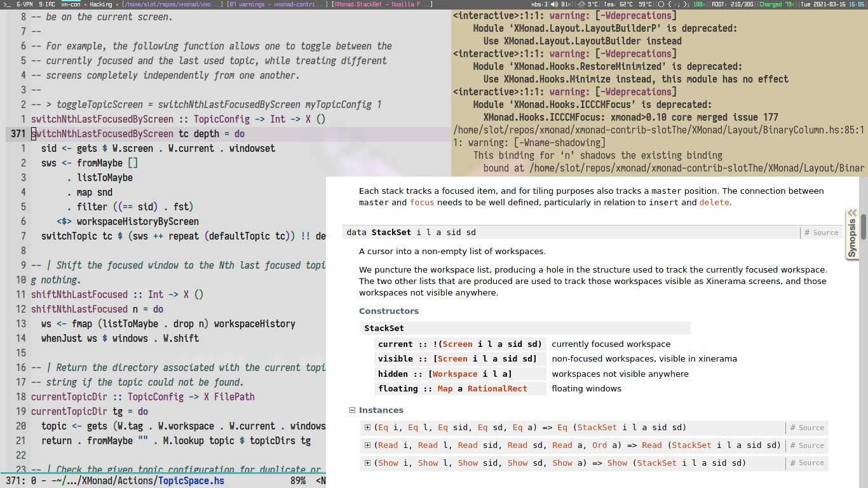The image size is (868, 488).
Task: Click the speaker volume icon in the status bar
Action: (x=554, y=4)
